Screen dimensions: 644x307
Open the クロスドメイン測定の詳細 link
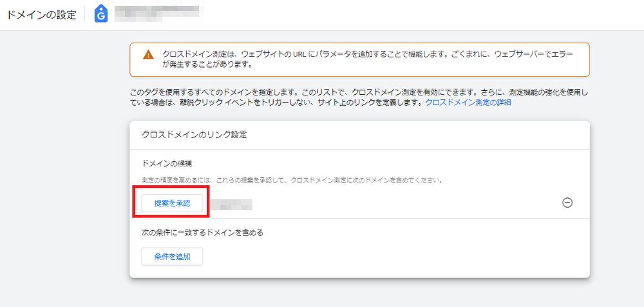468,103
